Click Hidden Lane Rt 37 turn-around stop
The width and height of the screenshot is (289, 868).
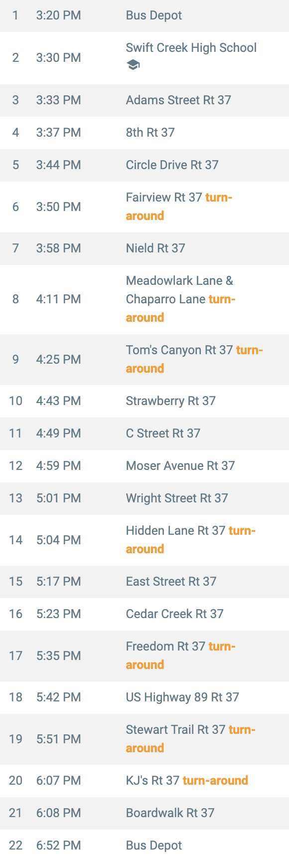coord(144,540)
